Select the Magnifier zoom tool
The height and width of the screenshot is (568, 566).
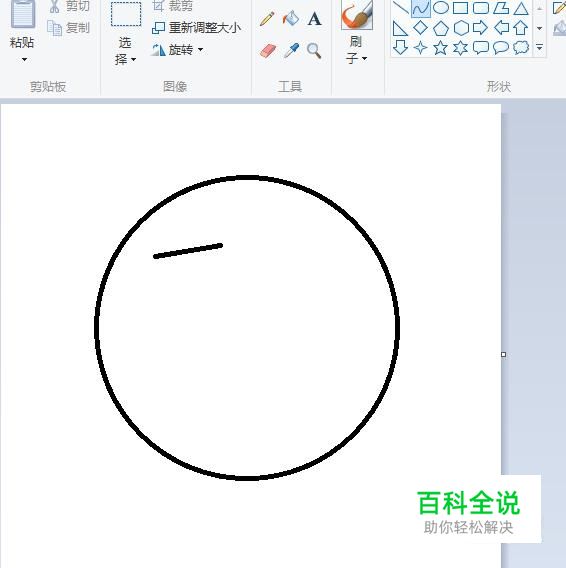click(x=314, y=50)
